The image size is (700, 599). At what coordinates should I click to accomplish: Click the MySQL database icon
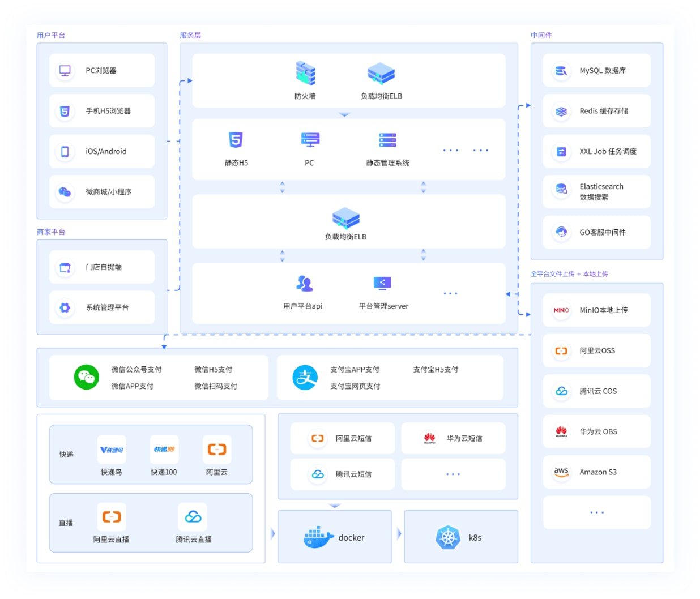561,71
